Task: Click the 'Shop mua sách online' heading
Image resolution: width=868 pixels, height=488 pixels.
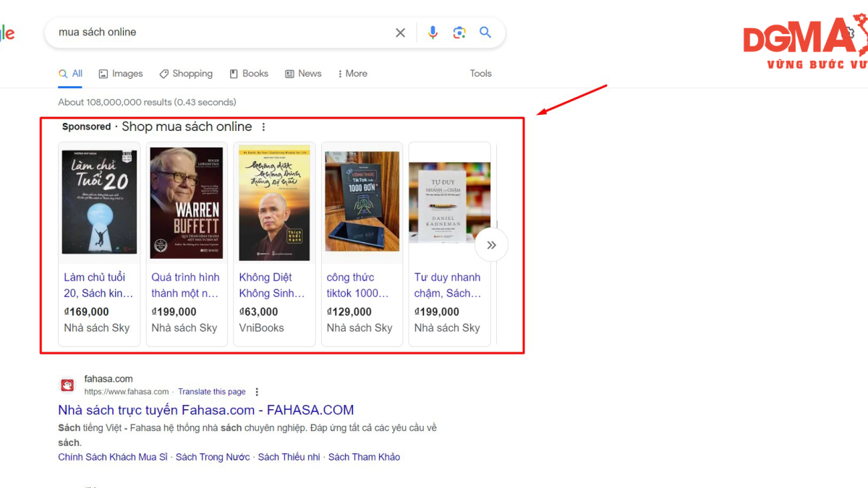Action: pos(187,127)
